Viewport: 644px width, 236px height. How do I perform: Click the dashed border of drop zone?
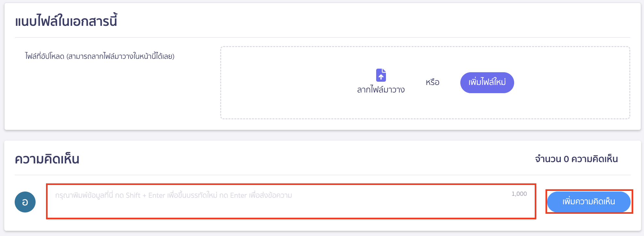point(424,46)
